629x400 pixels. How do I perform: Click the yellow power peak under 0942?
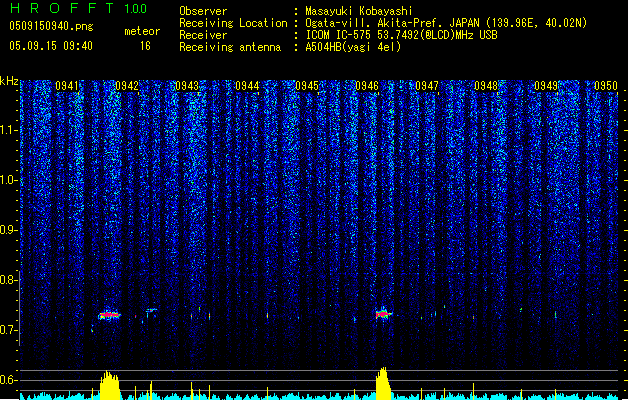click(110, 385)
